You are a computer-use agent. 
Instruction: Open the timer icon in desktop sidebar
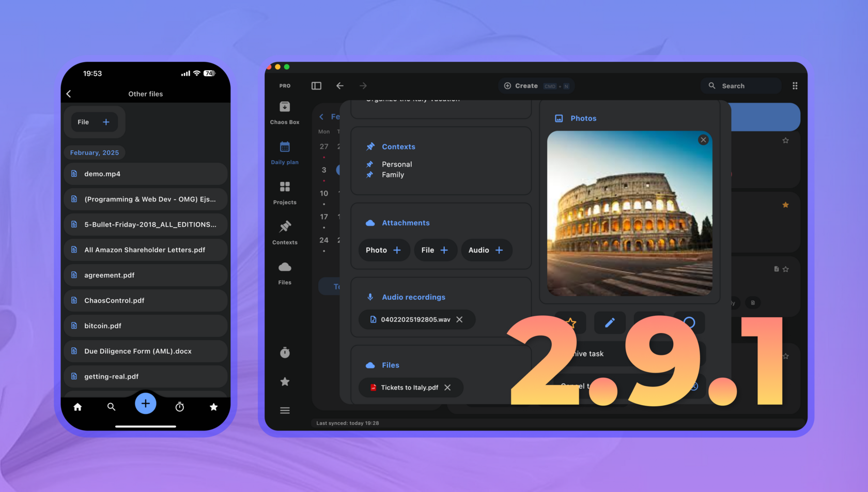tap(285, 353)
